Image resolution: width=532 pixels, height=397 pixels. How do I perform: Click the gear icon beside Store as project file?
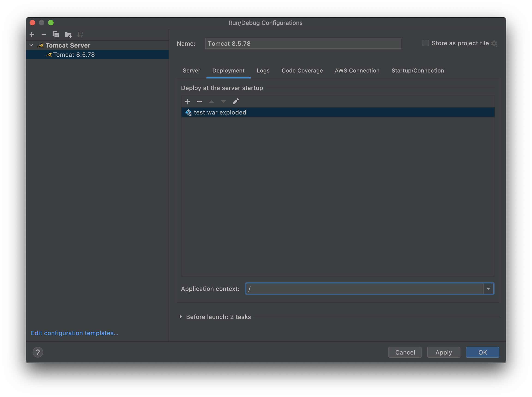(x=494, y=43)
